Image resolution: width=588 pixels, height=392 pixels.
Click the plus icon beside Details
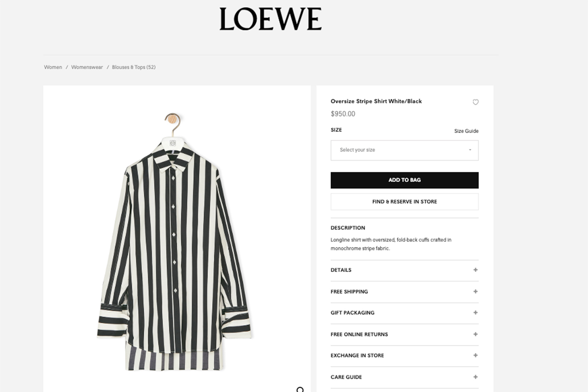[475, 270]
